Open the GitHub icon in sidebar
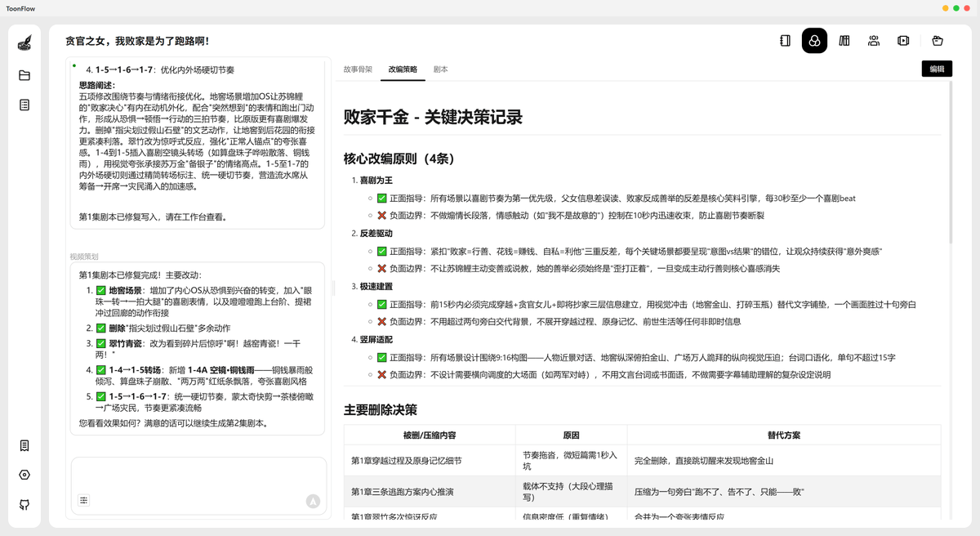This screenshot has height=536, width=980. click(24, 504)
